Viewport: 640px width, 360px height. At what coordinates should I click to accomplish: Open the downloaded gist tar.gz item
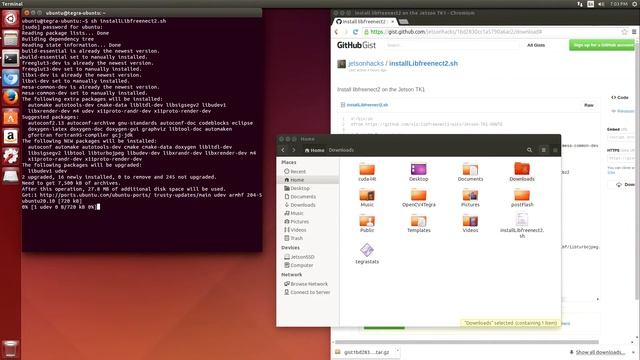coord(366,352)
